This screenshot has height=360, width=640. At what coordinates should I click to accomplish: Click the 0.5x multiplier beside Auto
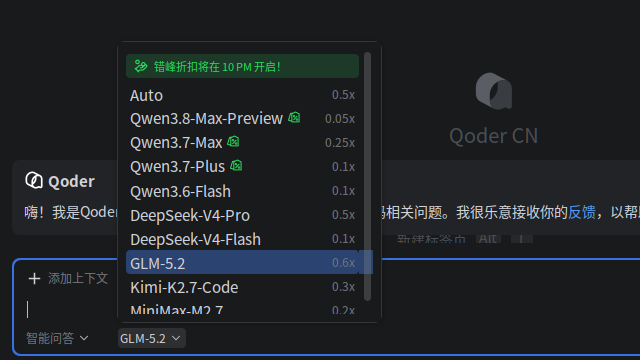[343, 95]
